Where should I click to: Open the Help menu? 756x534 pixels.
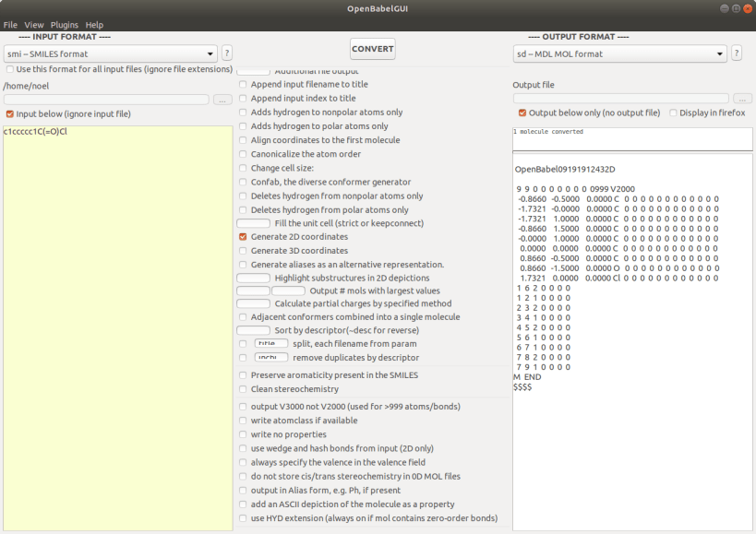pos(94,25)
